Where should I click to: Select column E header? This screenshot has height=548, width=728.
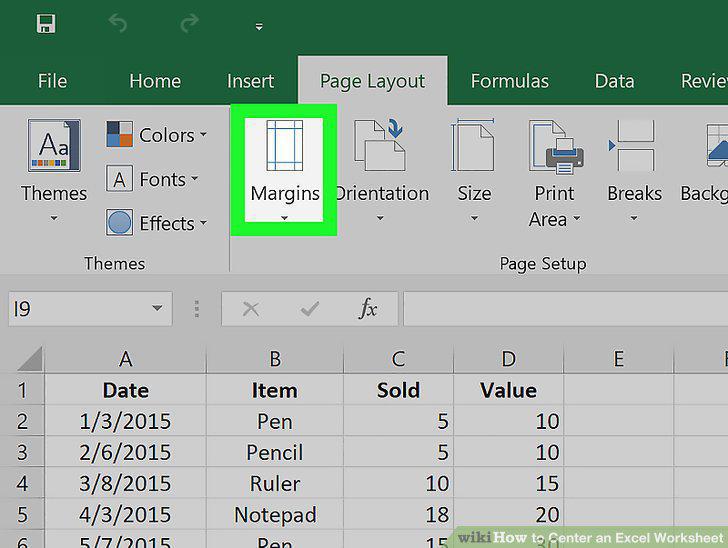point(618,359)
